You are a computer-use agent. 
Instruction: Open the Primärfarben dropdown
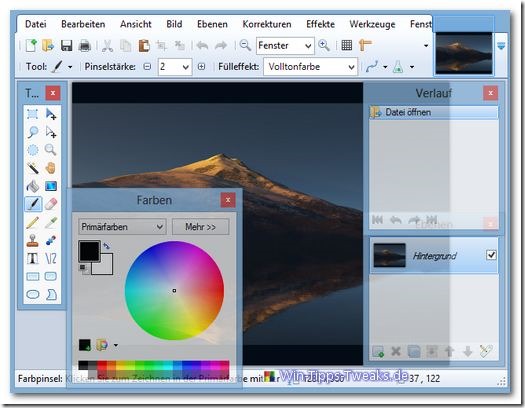(122, 227)
